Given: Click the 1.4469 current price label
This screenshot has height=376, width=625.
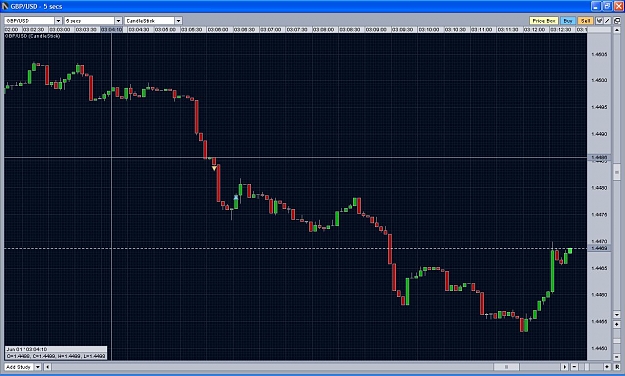Looking at the screenshot, I should 599,248.
